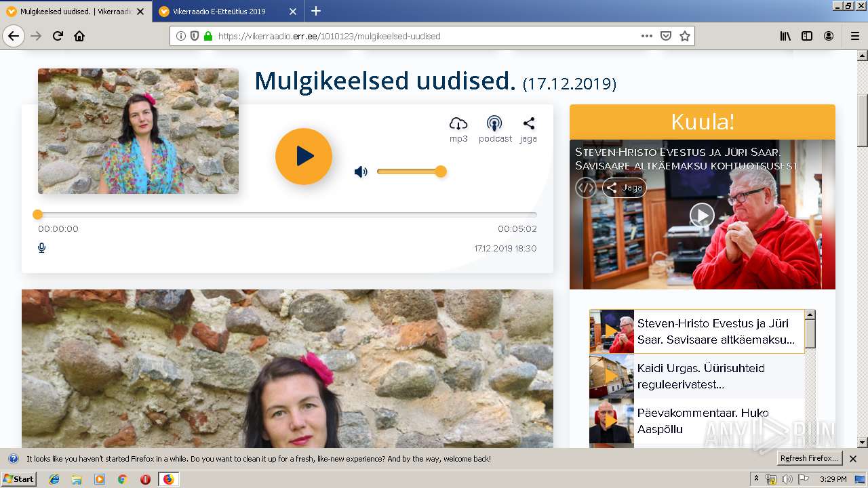
Task: Open media player from taskbar
Action: [100, 479]
